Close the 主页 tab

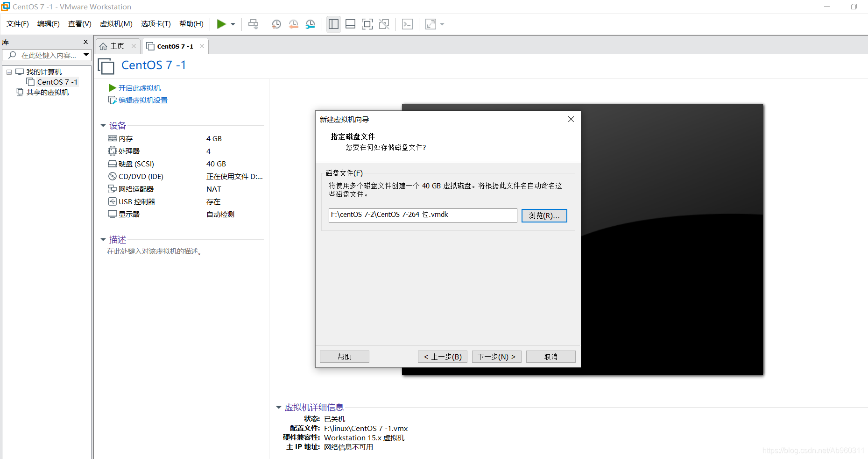point(134,46)
